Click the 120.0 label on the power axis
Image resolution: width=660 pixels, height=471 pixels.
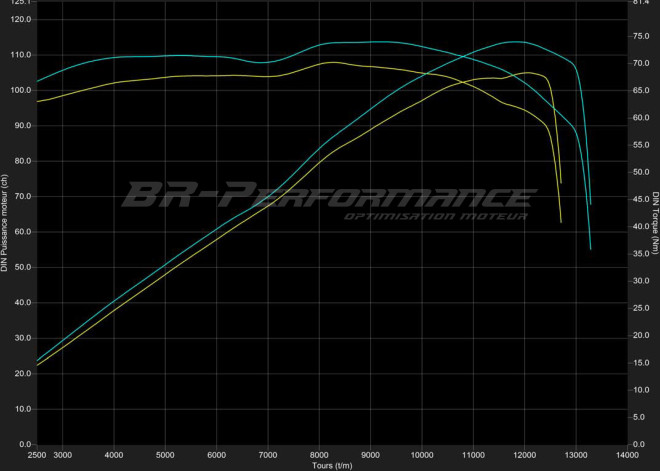(x=20, y=19)
